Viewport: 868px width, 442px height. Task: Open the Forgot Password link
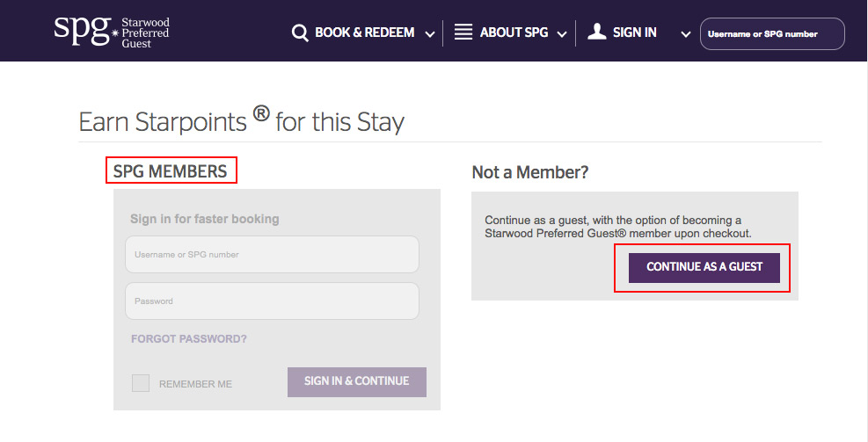pos(189,338)
